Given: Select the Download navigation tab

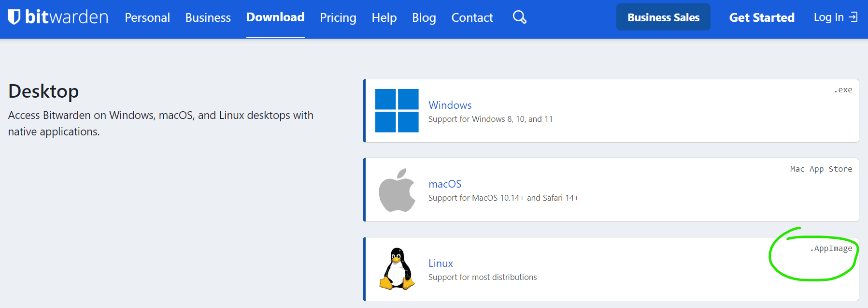Looking at the screenshot, I should pos(275,17).
